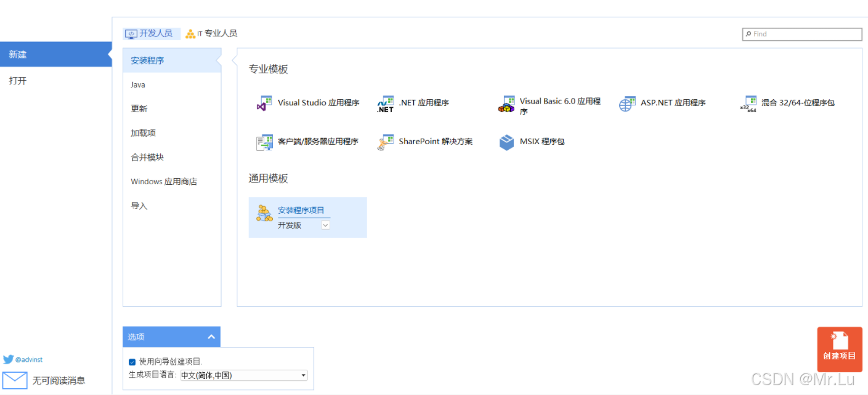Viewport: 868px width, 395px height.
Task: Select 新建 in the left sidebar
Action: [x=56, y=54]
